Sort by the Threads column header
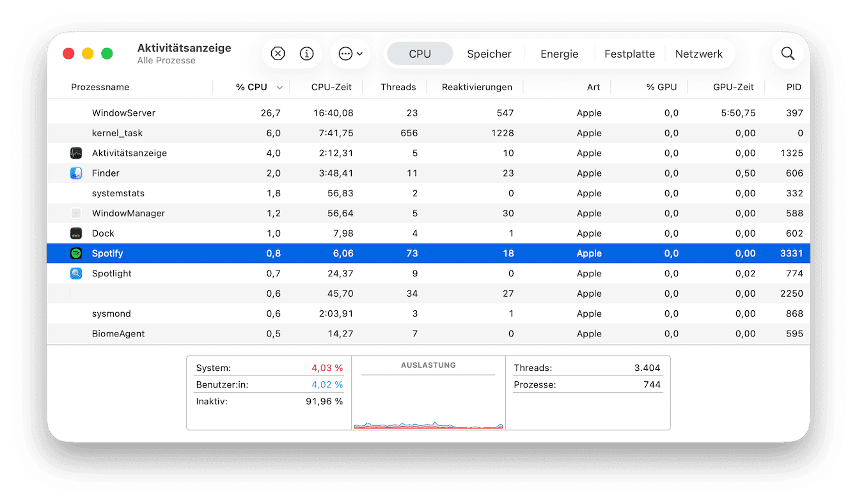The width and height of the screenshot is (857, 504). [x=398, y=87]
